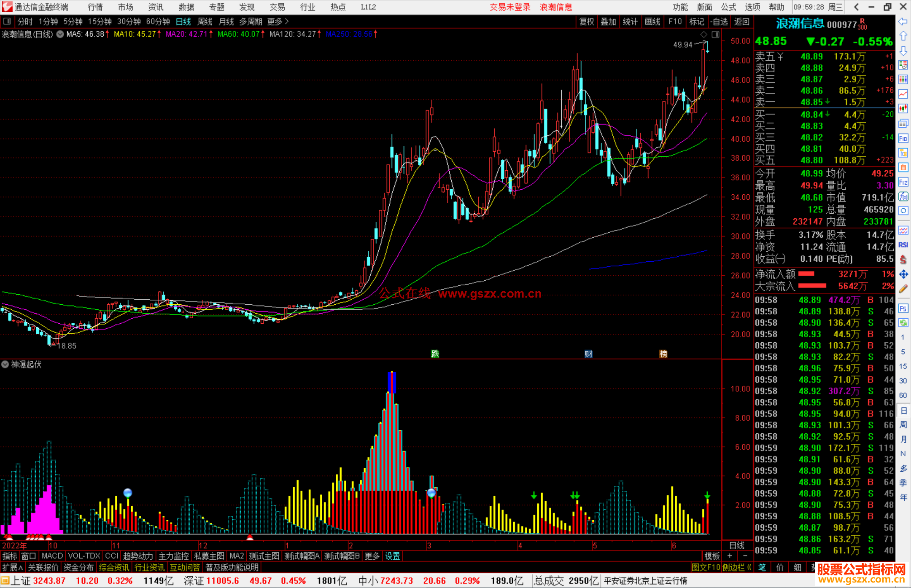Switch to the 周线 period tab
The width and height of the screenshot is (911, 588).
pyautogui.click(x=205, y=21)
